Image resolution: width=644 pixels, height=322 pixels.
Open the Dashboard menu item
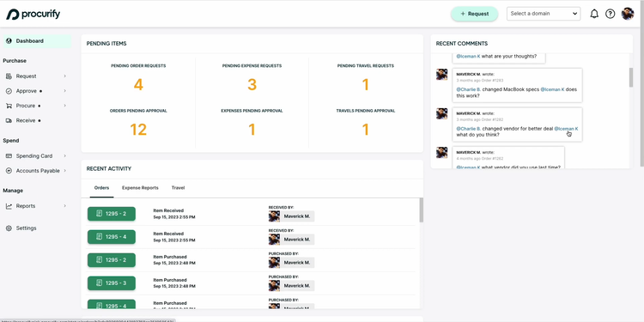[x=37, y=41]
